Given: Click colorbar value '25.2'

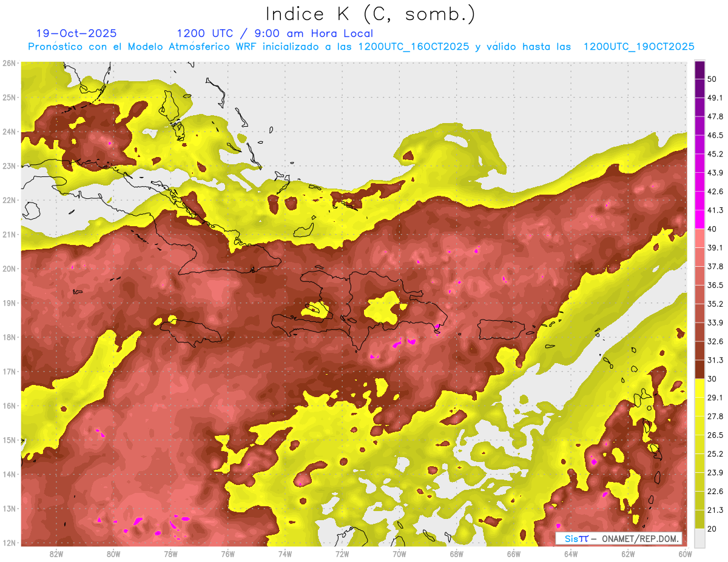Looking at the screenshot, I should point(715,454).
